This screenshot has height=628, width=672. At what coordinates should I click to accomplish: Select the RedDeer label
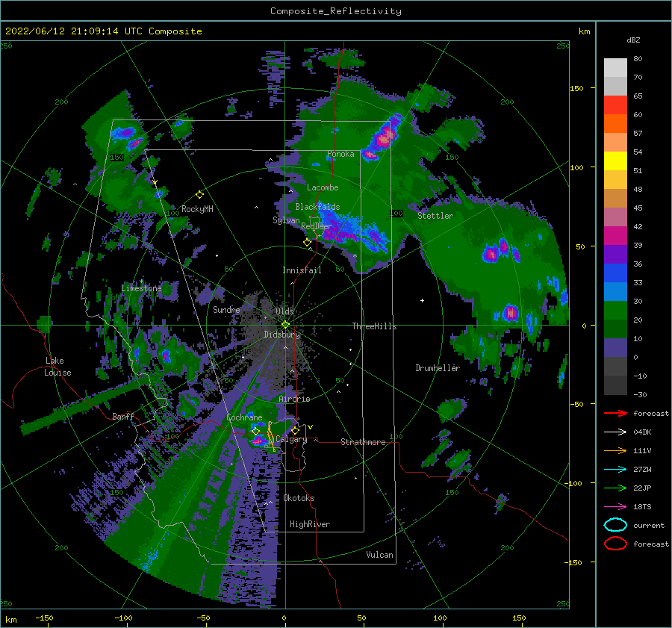point(317,226)
